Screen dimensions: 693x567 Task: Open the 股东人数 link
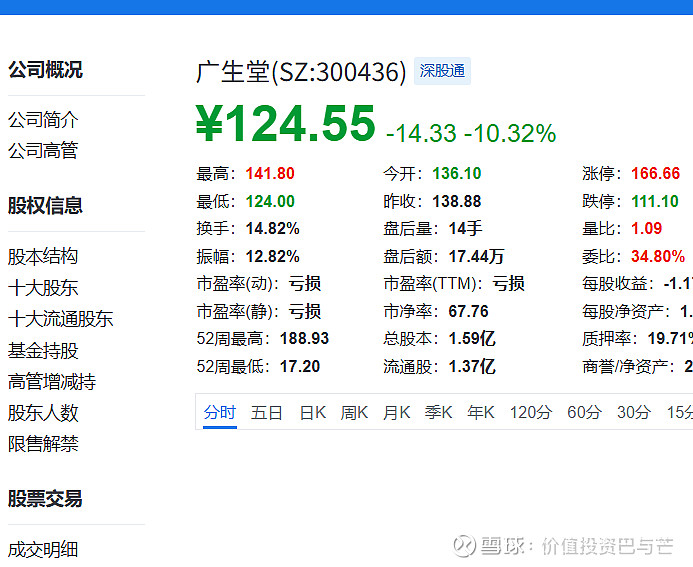tap(43, 413)
